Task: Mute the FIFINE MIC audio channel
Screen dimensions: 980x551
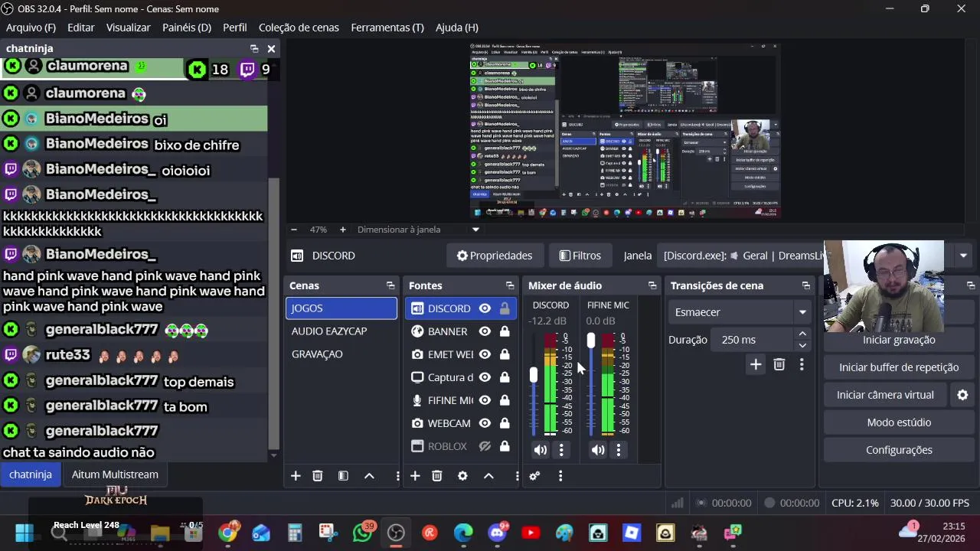Action: click(x=598, y=450)
